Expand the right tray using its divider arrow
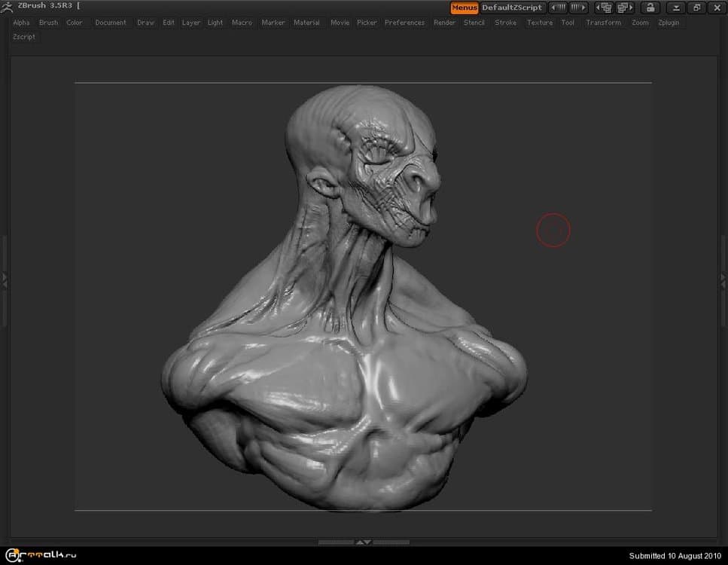 tap(723, 279)
